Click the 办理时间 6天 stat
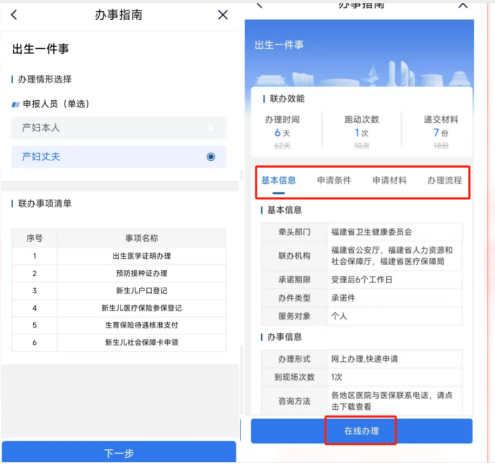The height and width of the screenshot is (468, 495). tap(282, 132)
